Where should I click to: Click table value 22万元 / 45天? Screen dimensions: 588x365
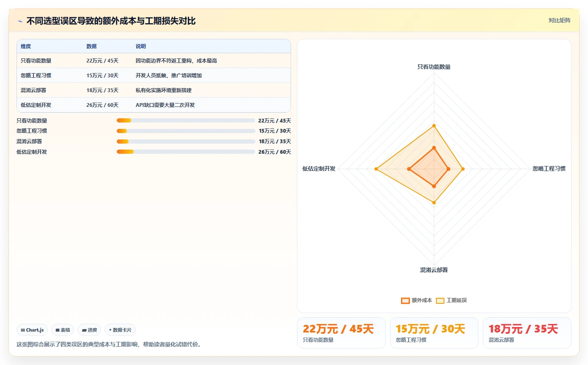click(102, 61)
